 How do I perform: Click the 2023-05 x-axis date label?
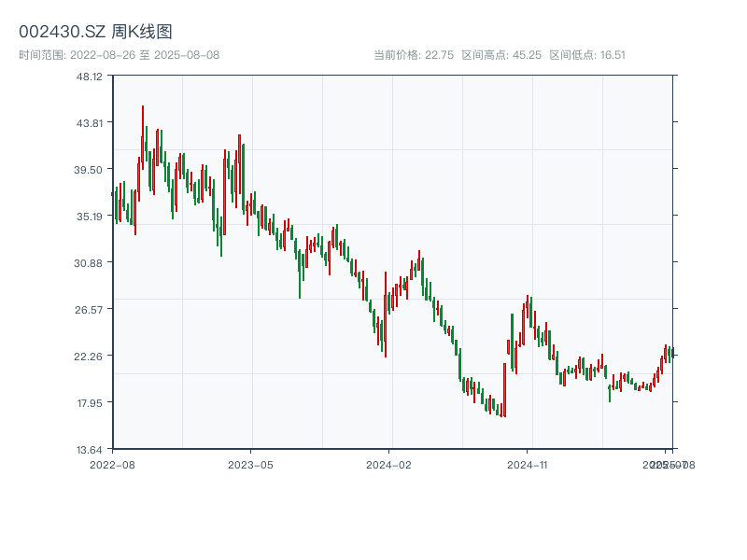pyautogui.click(x=251, y=464)
